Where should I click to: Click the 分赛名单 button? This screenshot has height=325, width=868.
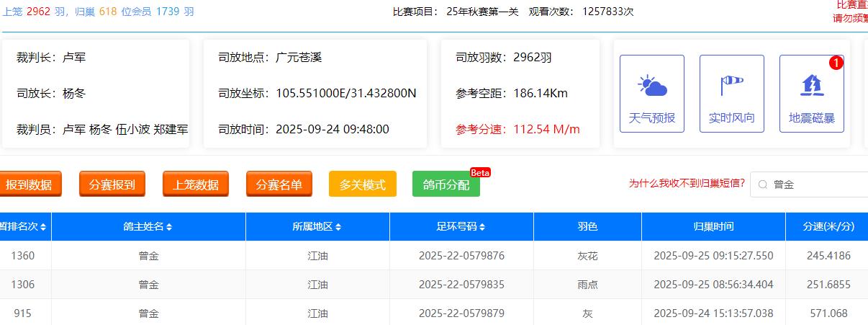coord(279,184)
